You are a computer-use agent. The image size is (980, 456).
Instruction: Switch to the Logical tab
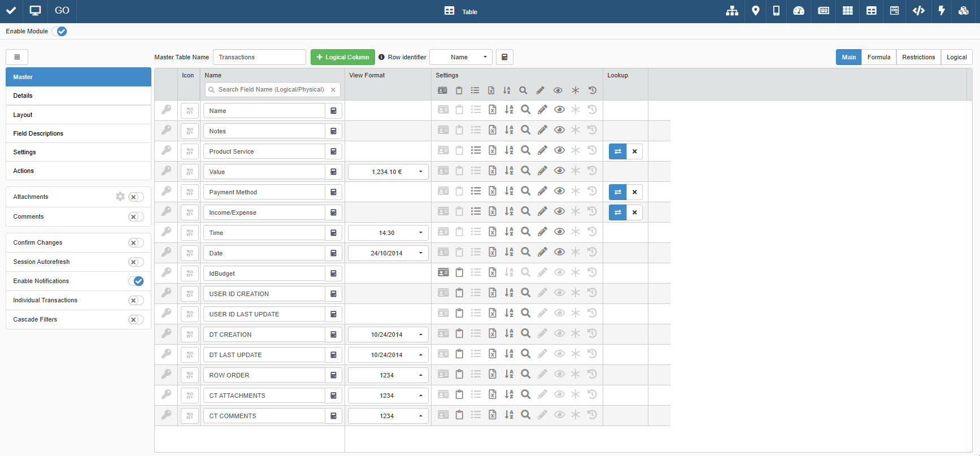pyautogui.click(x=957, y=57)
